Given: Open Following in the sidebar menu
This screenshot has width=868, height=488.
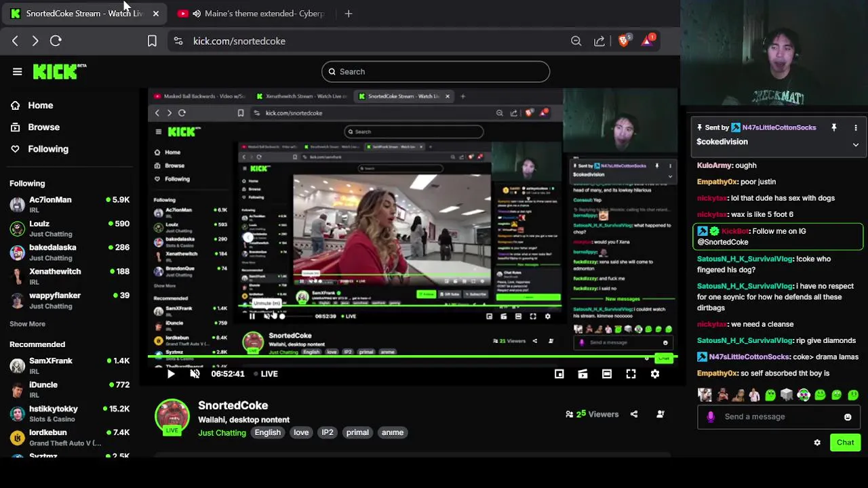Looking at the screenshot, I should [x=47, y=148].
